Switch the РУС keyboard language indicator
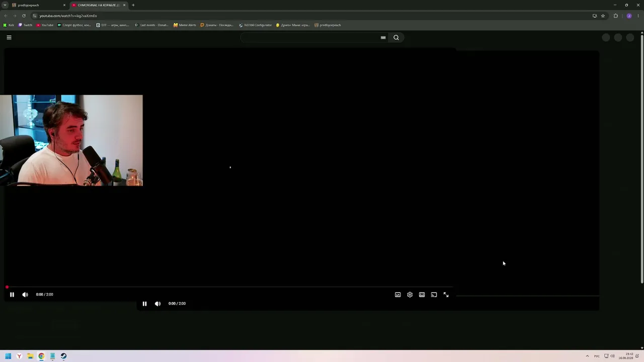This screenshot has width=644, height=362. click(x=597, y=356)
